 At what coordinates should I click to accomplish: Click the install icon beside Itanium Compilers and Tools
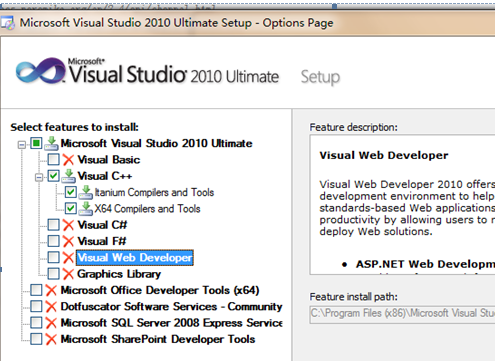point(86,192)
